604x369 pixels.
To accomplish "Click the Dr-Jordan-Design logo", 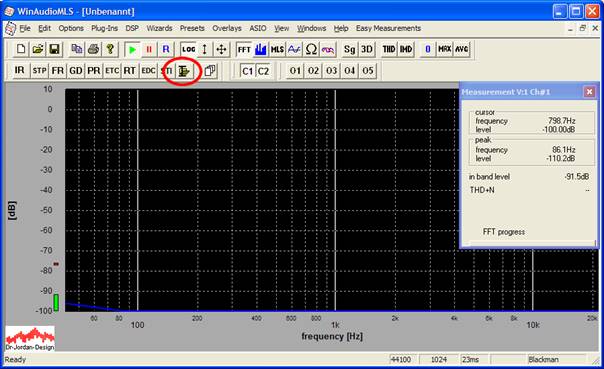I will (30, 339).
